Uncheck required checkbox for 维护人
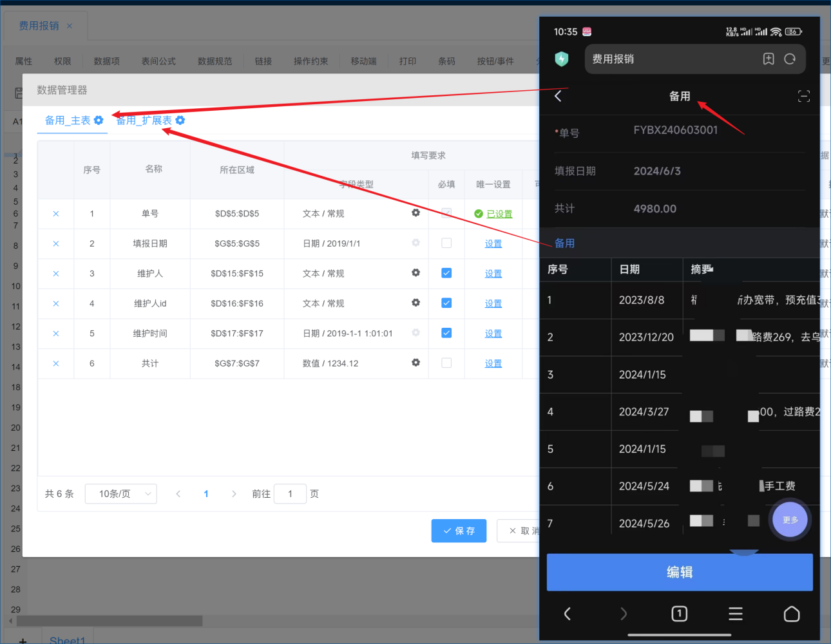Screen dimensions: 831x644 (446, 273)
